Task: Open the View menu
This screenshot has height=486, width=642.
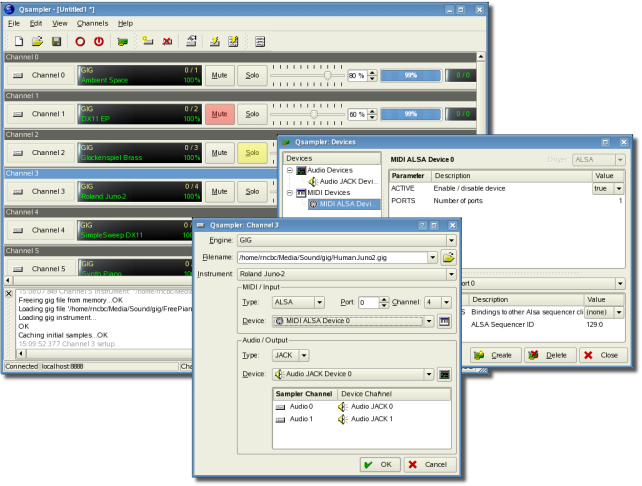Action: 60,22
